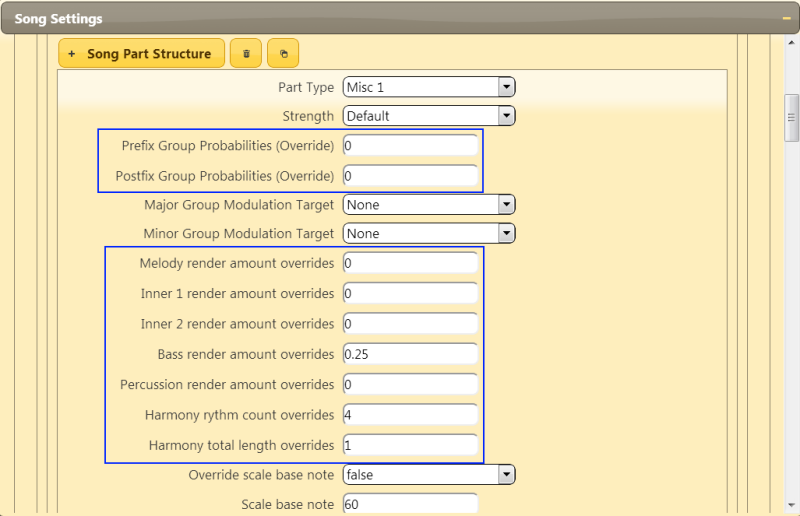Click the Scale base note field
Screen dimensions: 800x516
pos(411,504)
